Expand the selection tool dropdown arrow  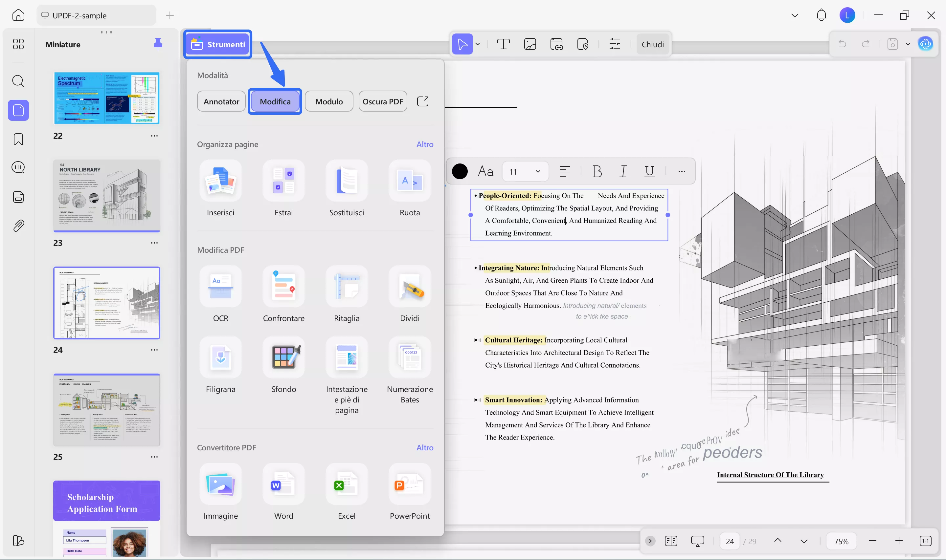click(x=478, y=44)
